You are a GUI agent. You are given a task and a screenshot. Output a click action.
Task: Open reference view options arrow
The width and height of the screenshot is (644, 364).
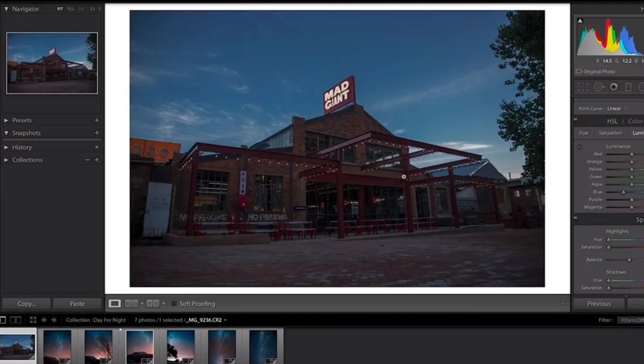(164, 304)
